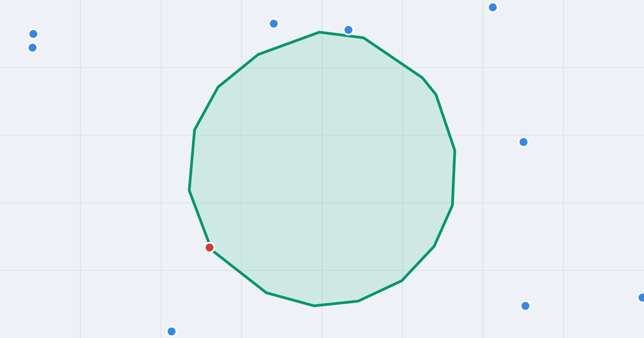Select the blue dot at the top right of the canvas

coord(493,8)
